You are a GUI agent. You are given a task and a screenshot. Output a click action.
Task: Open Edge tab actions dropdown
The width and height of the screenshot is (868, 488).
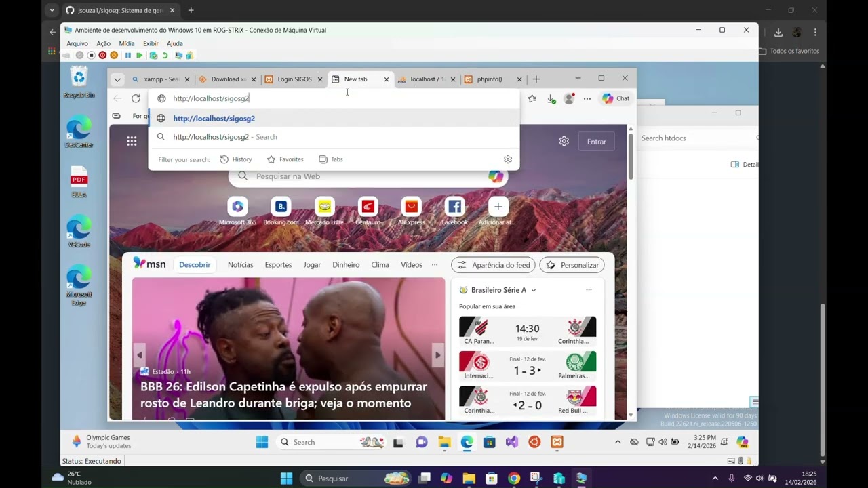point(117,79)
